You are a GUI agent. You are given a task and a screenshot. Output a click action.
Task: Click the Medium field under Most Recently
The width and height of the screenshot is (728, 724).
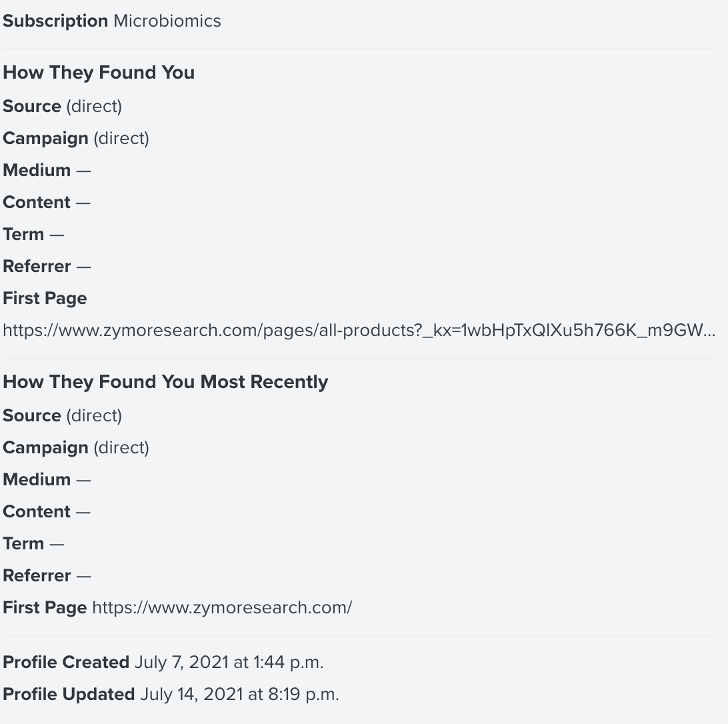click(47, 480)
